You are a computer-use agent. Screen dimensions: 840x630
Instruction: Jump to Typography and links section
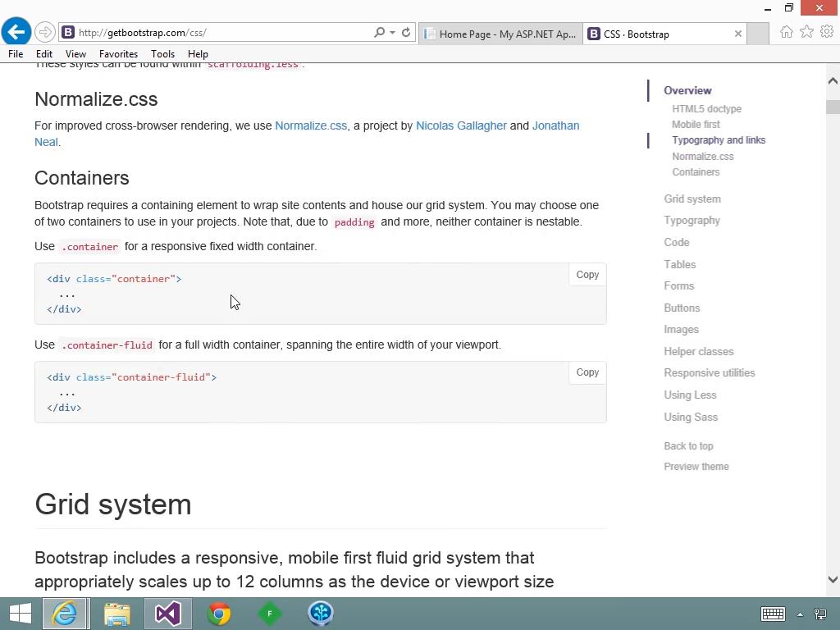(x=719, y=140)
